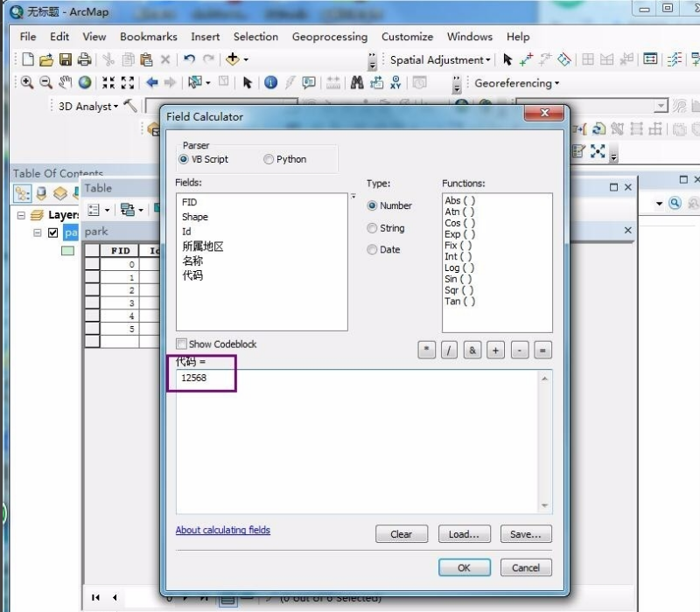This screenshot has height=612, width=700.
Task: Open the Edit menu
Action: pos(59,37)
